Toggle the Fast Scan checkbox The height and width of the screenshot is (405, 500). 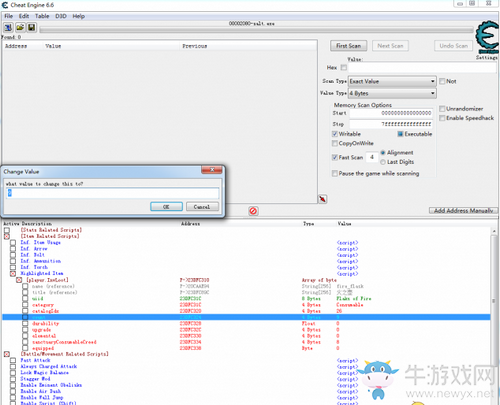335,157
